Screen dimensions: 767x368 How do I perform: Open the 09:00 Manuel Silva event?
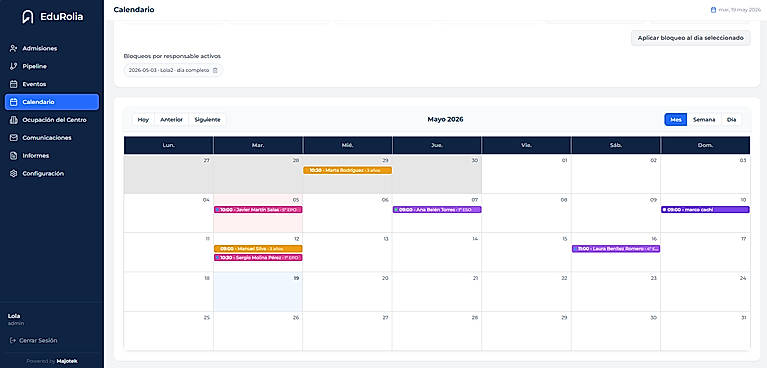pyautogui.click(x=258, y=249)
